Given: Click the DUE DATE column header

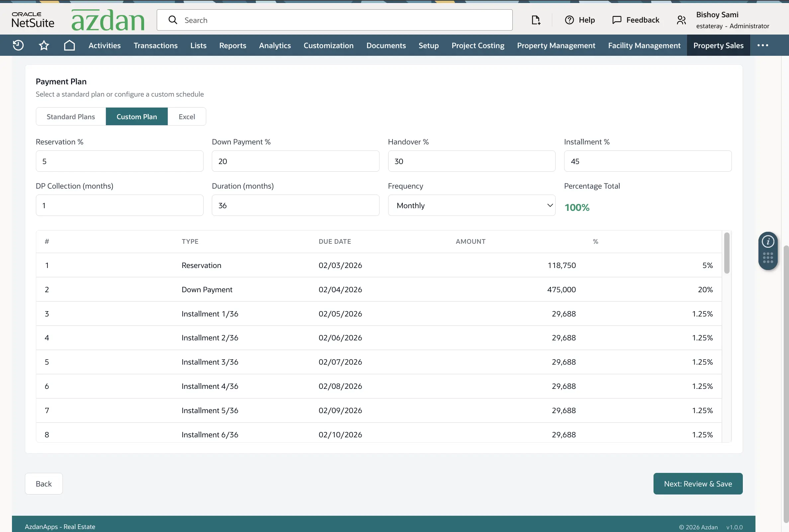Looking at the screenshot, I should point(335,241).
